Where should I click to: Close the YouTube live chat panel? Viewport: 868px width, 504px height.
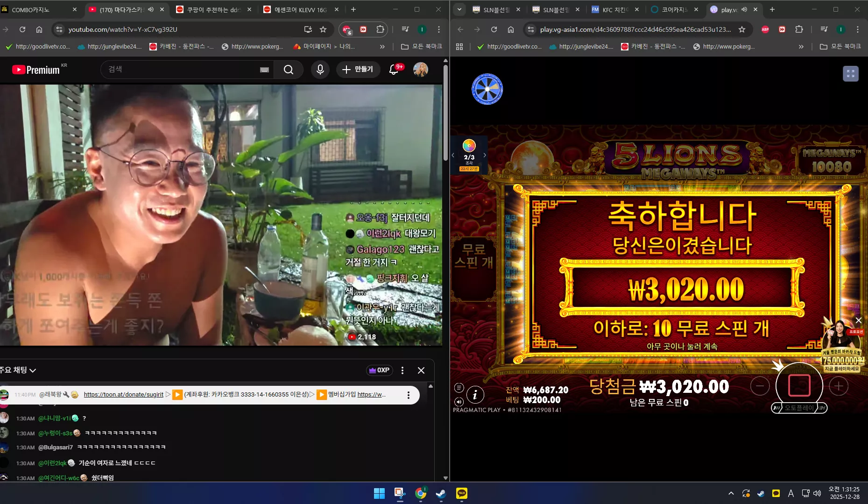[421, 370]
